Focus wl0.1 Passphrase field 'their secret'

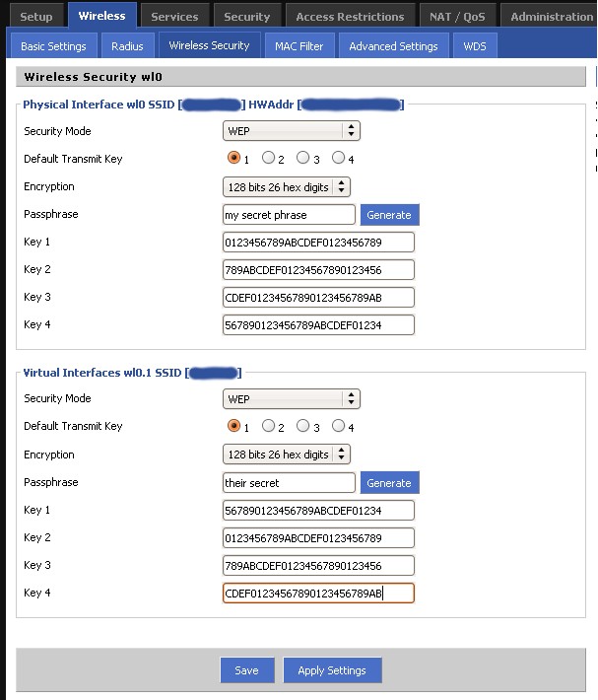point(289,482)
